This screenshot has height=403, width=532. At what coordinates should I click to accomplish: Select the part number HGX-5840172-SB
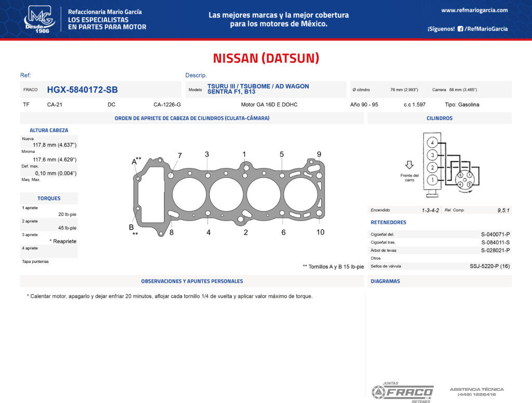tap(83, 89)
